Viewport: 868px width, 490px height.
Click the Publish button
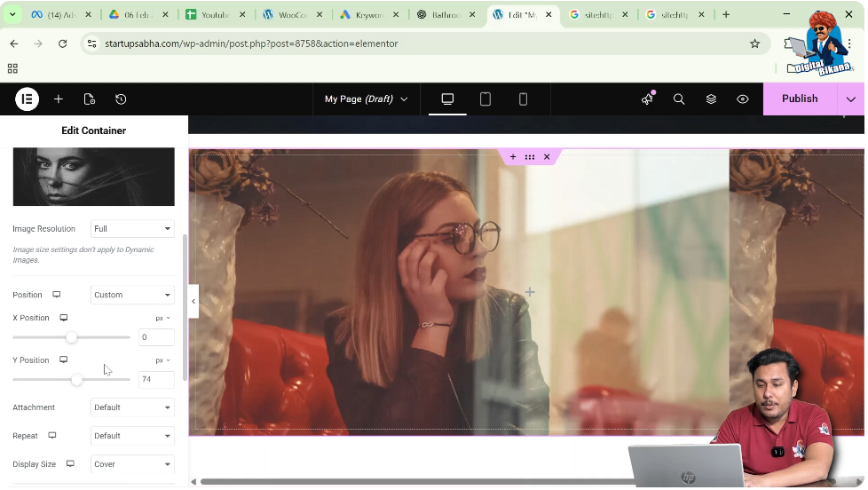coord(799,99)
